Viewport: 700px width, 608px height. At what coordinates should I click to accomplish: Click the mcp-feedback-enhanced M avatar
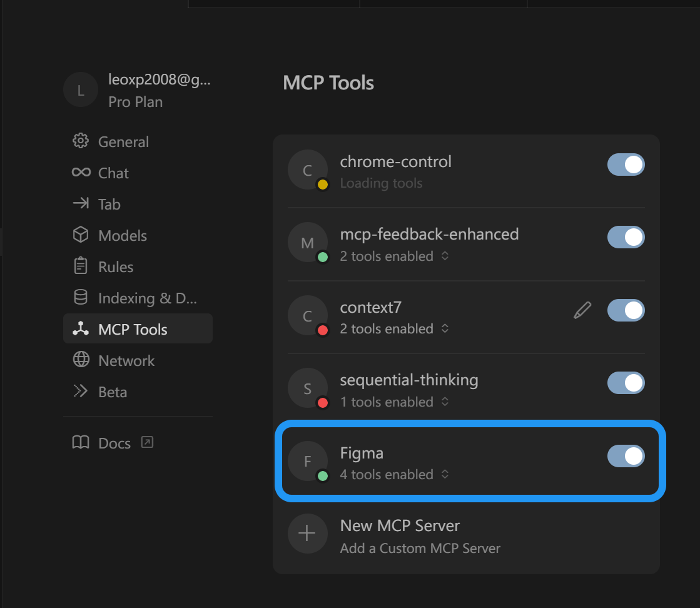coord(307,243)
